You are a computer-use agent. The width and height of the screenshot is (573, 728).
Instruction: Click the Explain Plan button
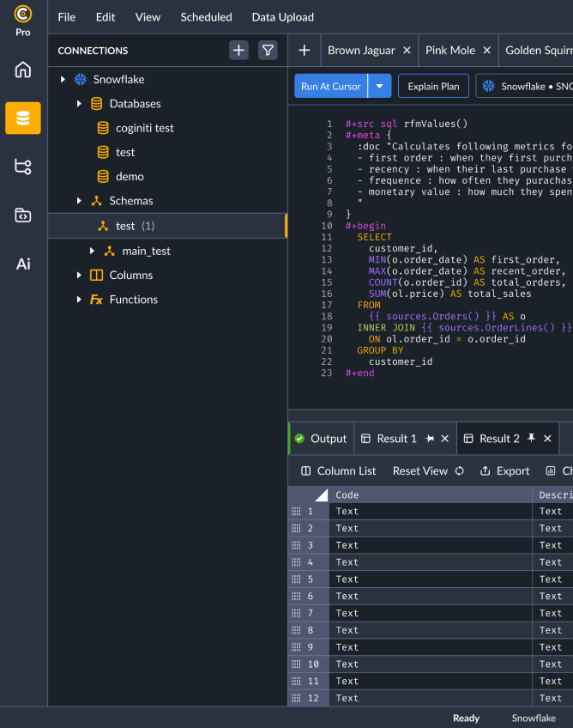433,87
